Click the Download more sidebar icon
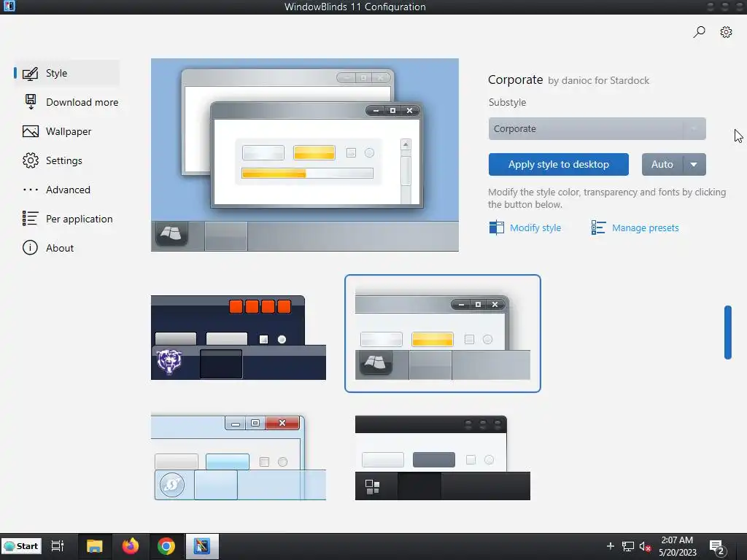The height and width of the screenshot is (560, 747). pyautogui.click(x=31, y=102)
